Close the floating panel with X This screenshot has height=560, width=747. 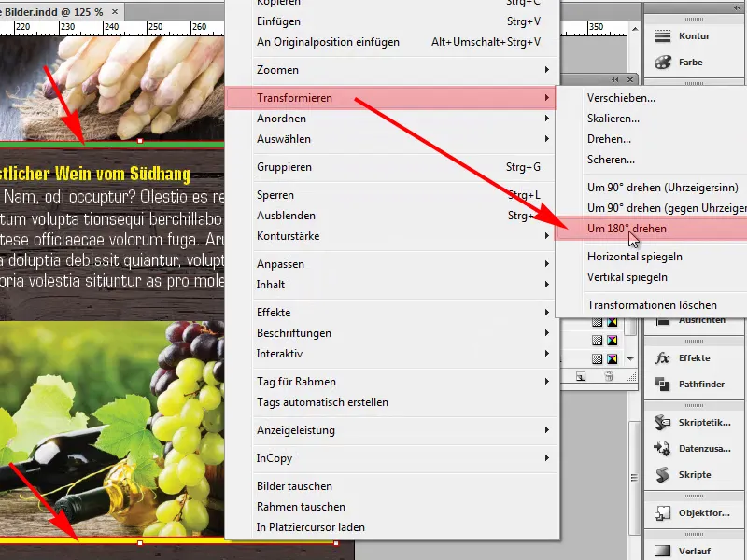coord(630,79)
